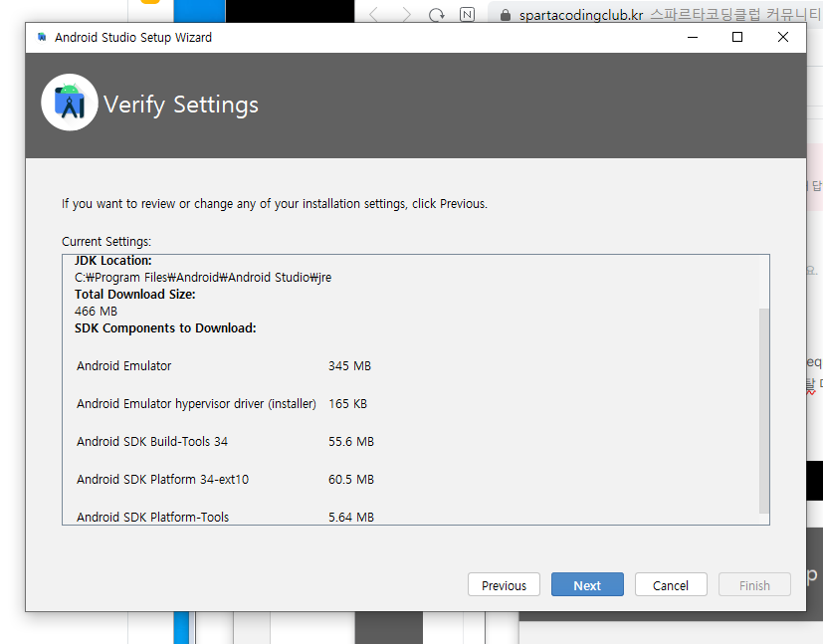Click the 466 MB total size value
This screenshot has height=644, width=823.
[x=97, y=312]
